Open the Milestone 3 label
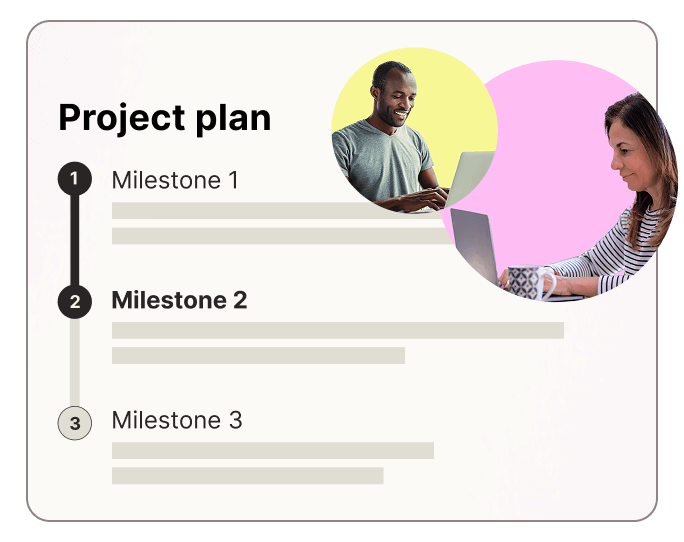The height and width of the screenshot is (542, 684). tap(177, 420)
